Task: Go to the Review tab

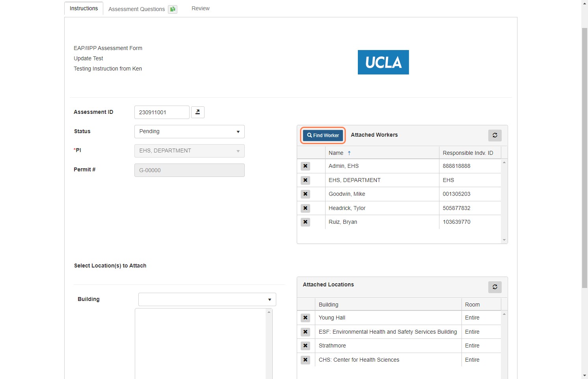Action: (201, 8)
